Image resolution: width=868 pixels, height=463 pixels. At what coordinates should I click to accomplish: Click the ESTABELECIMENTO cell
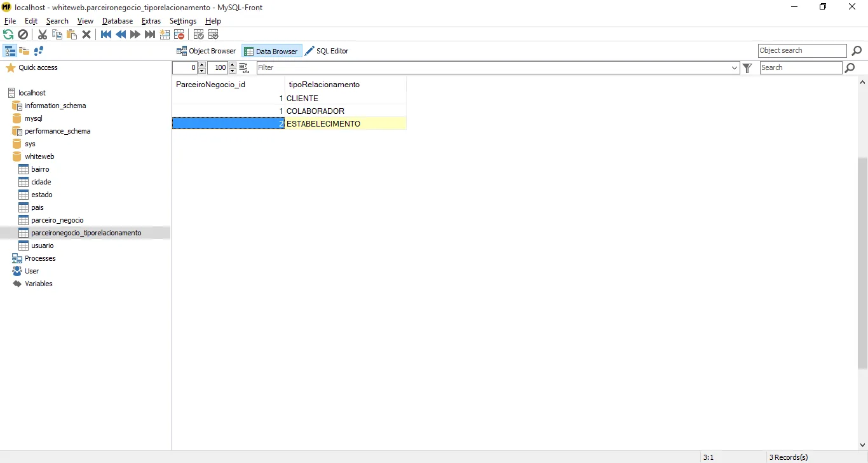coord(346,124)
